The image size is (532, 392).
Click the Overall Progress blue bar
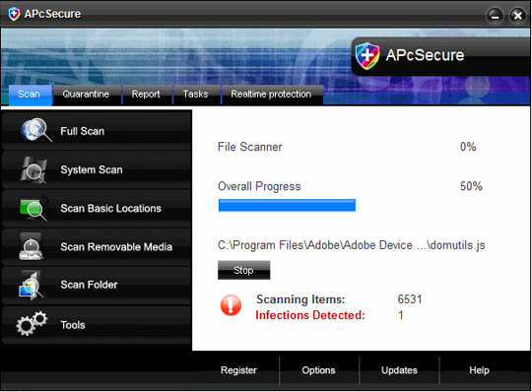[287, 205]
